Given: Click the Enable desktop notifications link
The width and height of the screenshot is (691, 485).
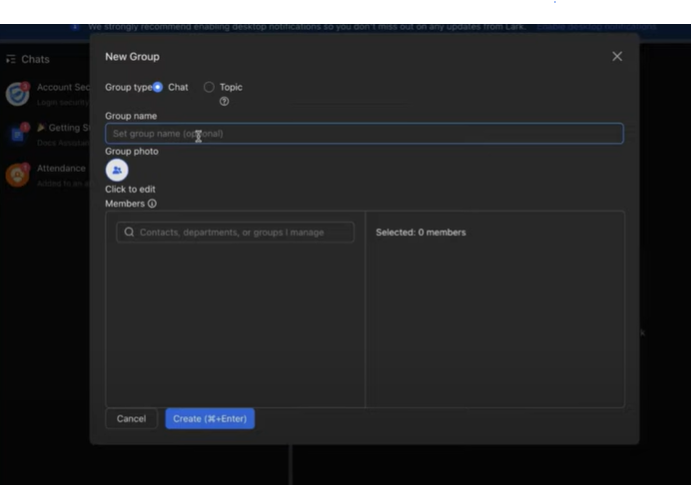Looking at the screenshot, I should (596, 27).
